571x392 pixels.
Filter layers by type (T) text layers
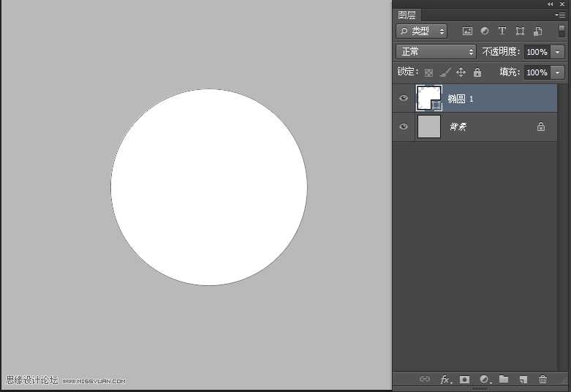point(502,31)
